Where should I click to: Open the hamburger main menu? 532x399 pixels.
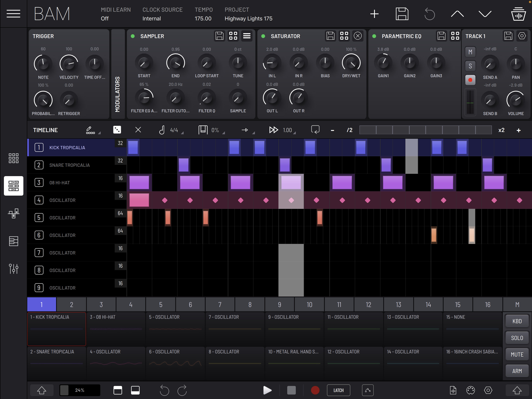tap(13, 14)
